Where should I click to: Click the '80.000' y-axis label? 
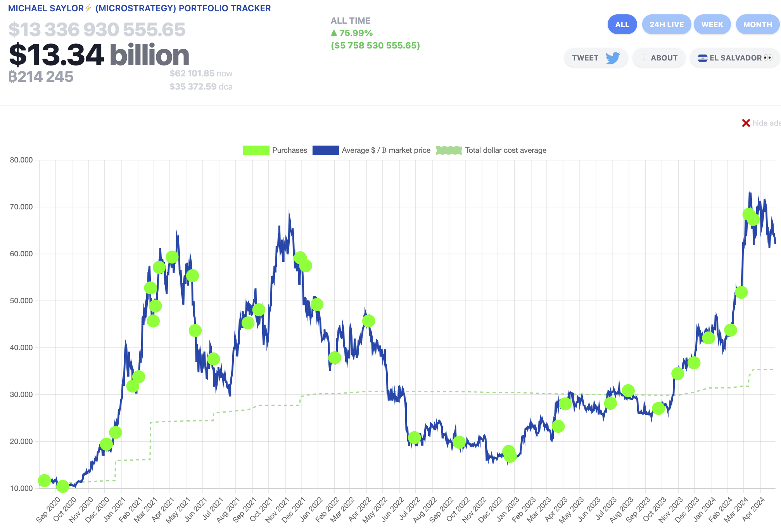21,160
